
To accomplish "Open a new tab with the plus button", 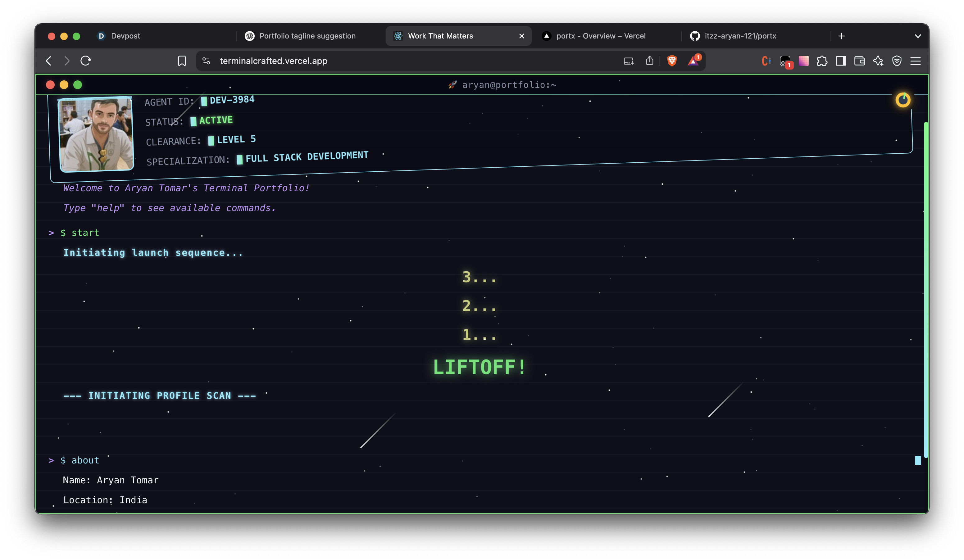I will (x=841, y=36).
